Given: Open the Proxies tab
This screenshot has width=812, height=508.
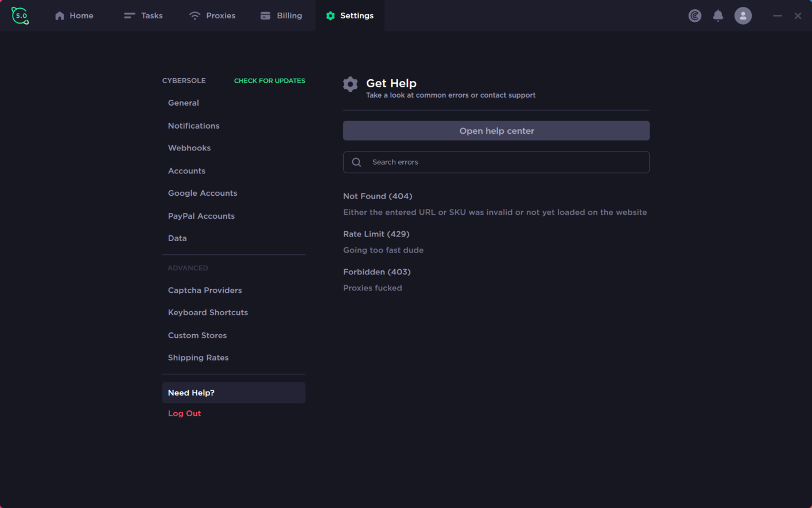Looking at the screenshot, I should click(x=212, y=15).
